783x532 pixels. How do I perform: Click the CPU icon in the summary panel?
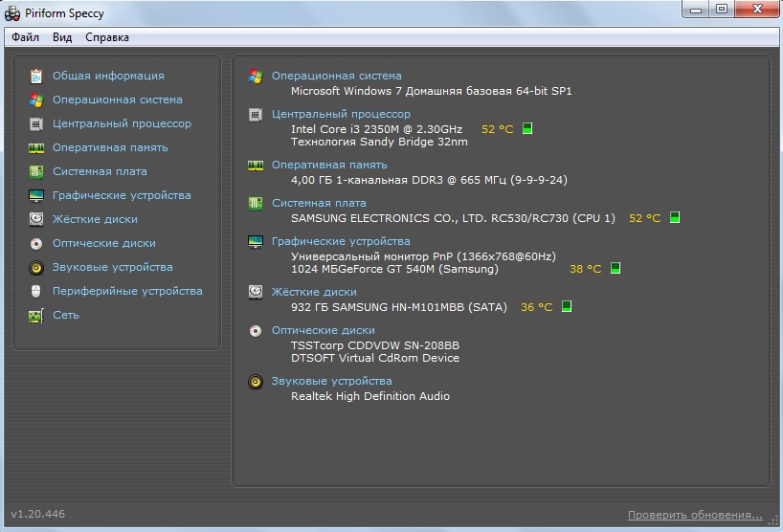(256, 115)
